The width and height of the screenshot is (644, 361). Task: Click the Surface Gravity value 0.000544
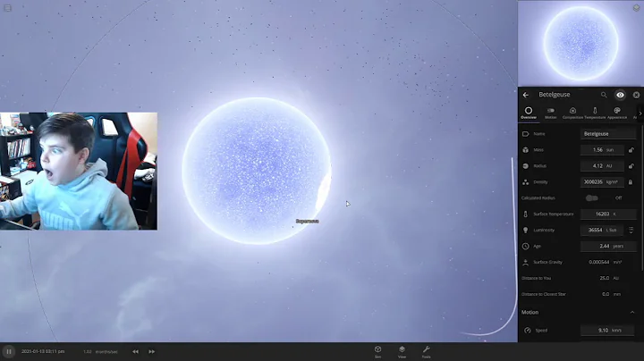[598, 262]
